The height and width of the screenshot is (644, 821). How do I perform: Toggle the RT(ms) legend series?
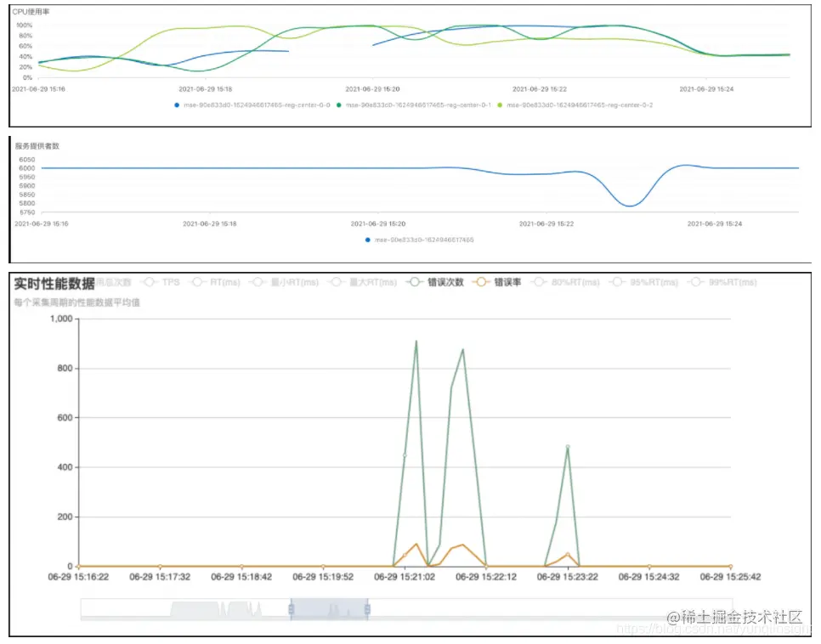pyautogui.click(x=216, y=282)
